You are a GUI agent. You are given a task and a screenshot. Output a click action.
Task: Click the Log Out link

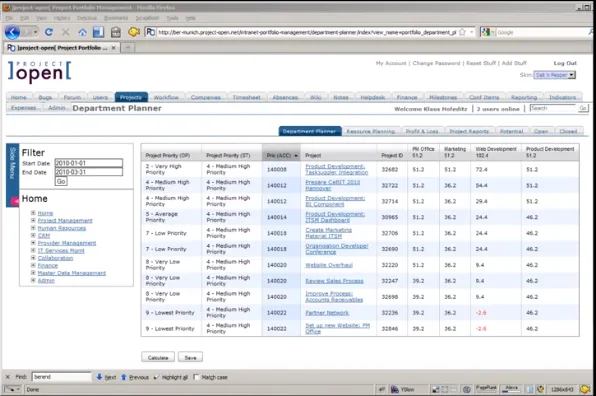point(565,63)
